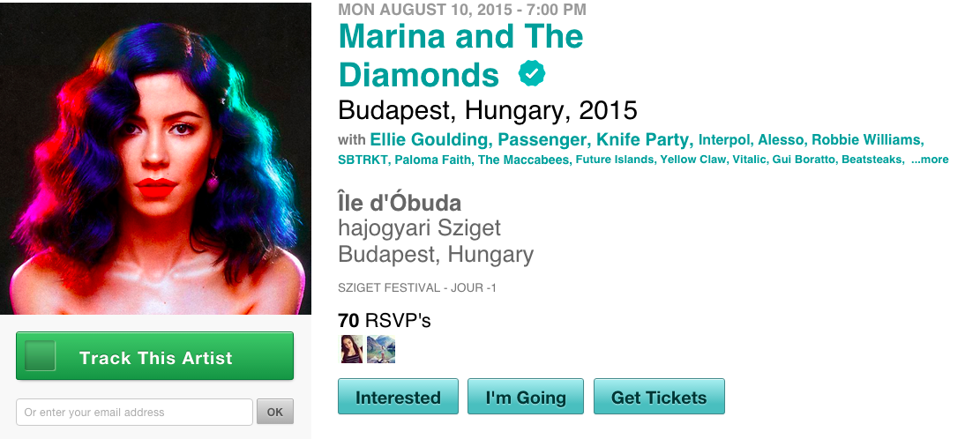The height and width of the screenshot is (439, 980).
Task: Open the Île d'Óbuda venue link
Action: coord(399,202)
